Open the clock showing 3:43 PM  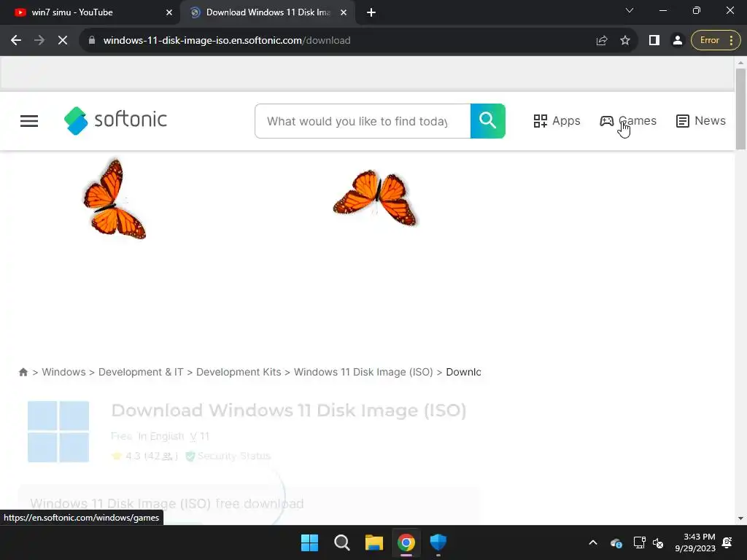[695, 542]
